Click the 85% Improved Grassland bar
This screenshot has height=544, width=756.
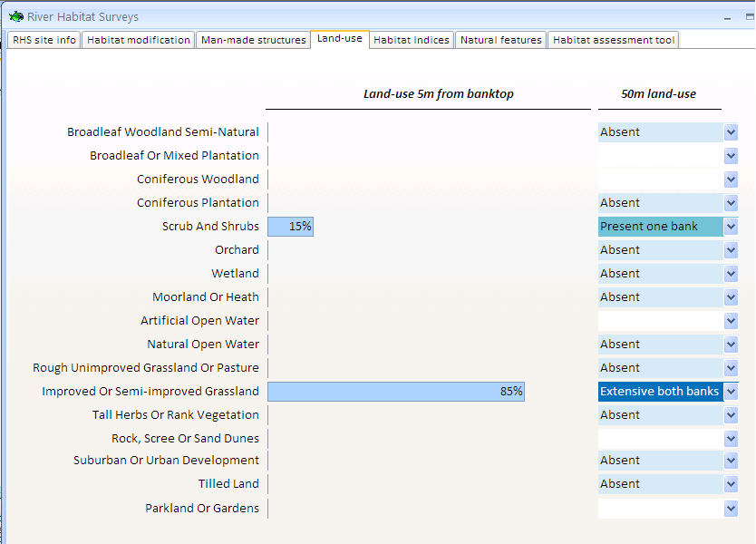pyautogui.click(x=396, y=392)
